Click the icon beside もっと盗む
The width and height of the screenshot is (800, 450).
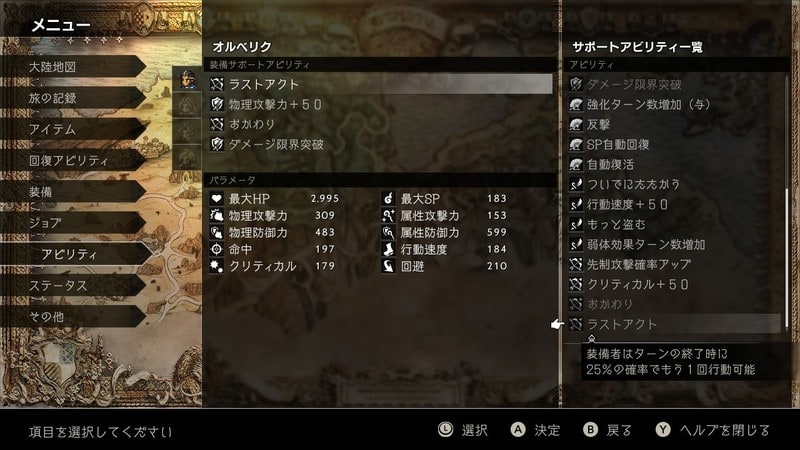pos(576,224)
